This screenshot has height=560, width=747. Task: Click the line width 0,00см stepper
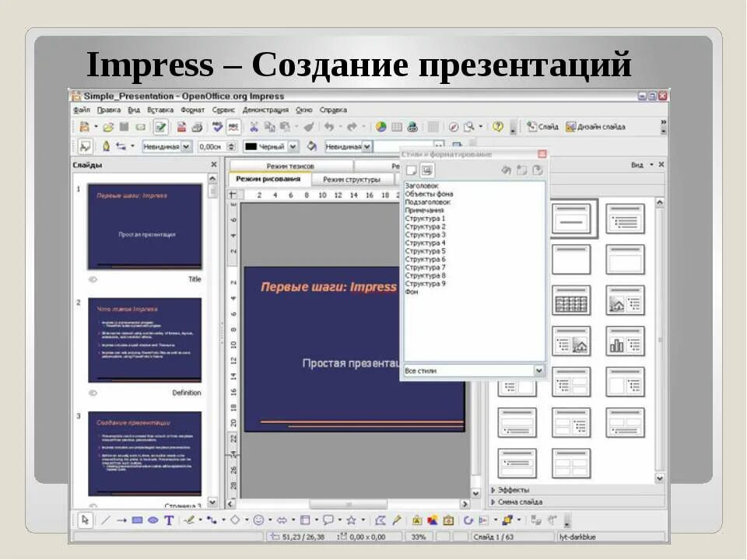click(232, 147)
